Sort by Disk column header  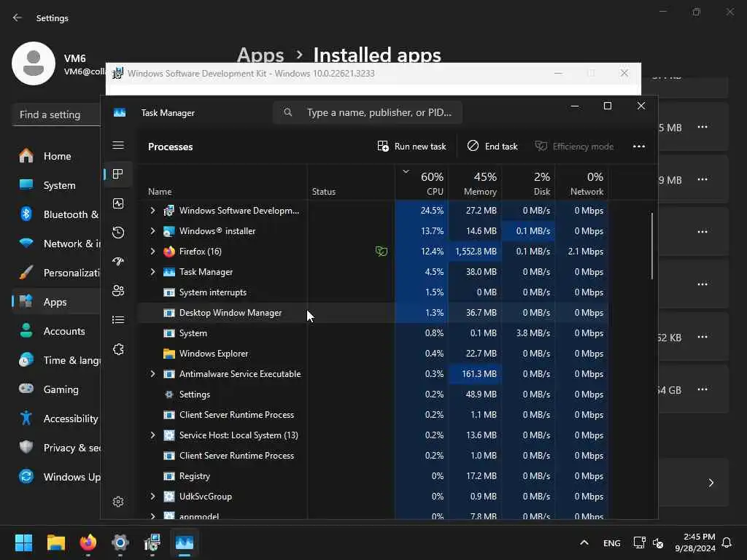point(529,183)
